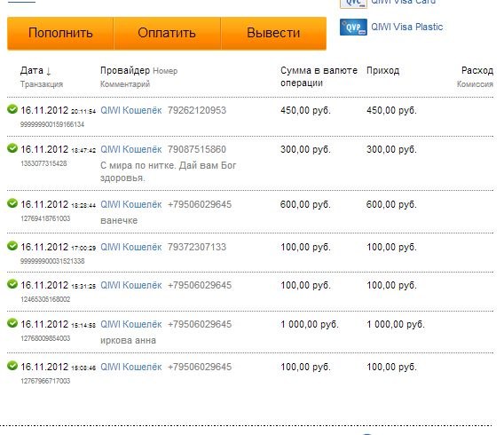Viewport: 504px width, 435px height.
Task: Open QIWI Кошелёк link for number 79372307133
Action: click(x=130, y=247)
